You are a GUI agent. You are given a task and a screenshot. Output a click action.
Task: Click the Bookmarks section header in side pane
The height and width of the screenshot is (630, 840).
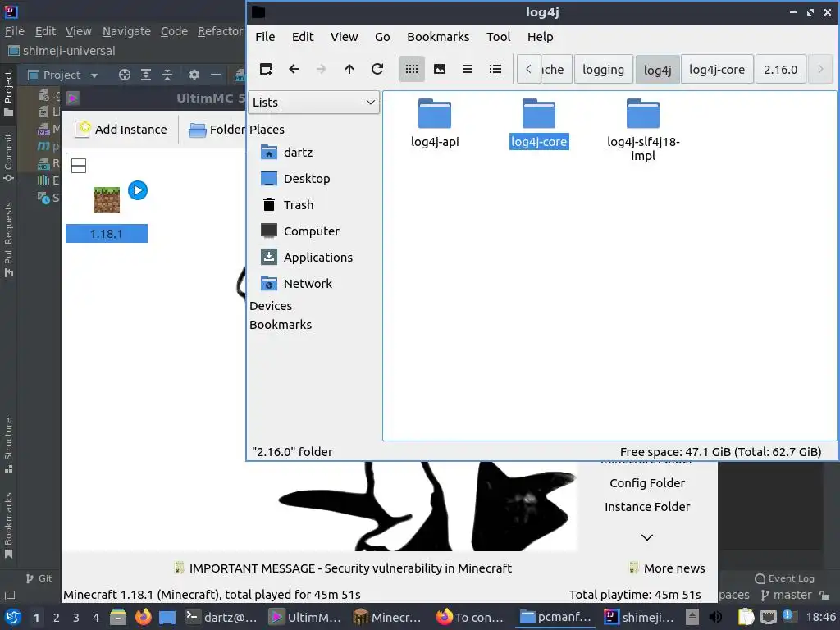[281, 325]
